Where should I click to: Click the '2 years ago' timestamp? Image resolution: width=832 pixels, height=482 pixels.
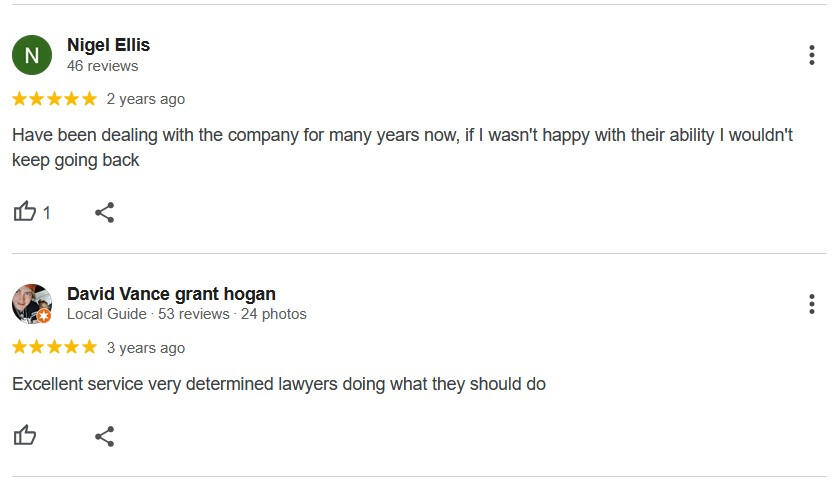pyautogui.click(x=146, y=99)
